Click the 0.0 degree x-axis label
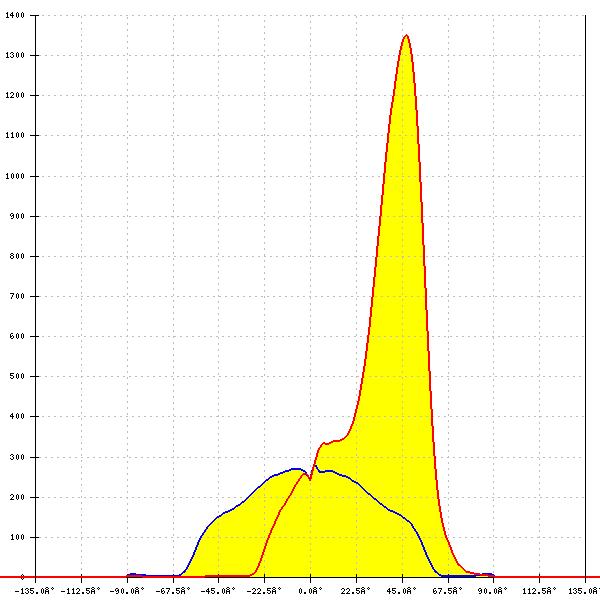Image resolution: width=600 pixels, height=600 pixels. click(310, 591)
